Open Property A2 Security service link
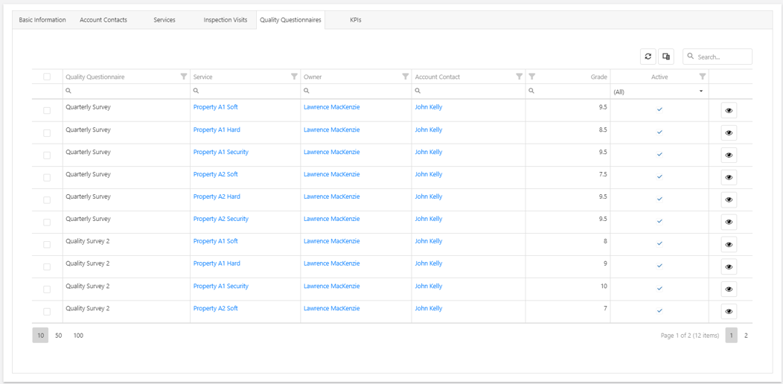 tap(221, 219)
